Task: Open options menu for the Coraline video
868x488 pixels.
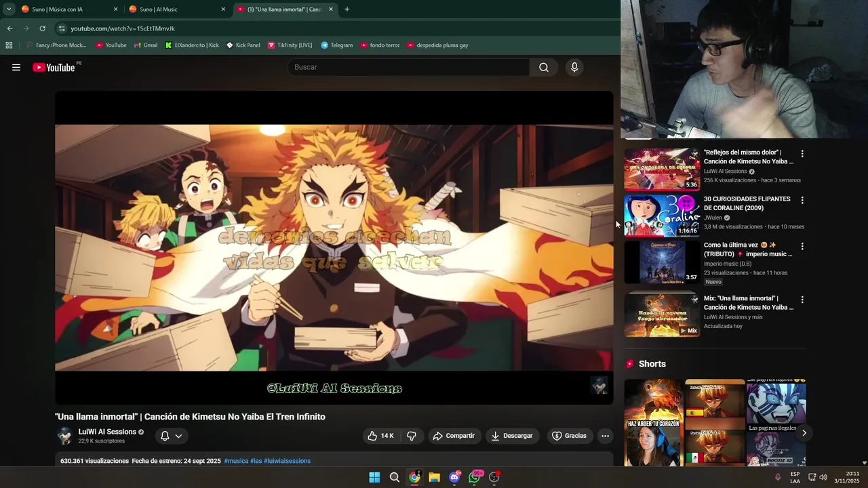Action: click(802, 200)
